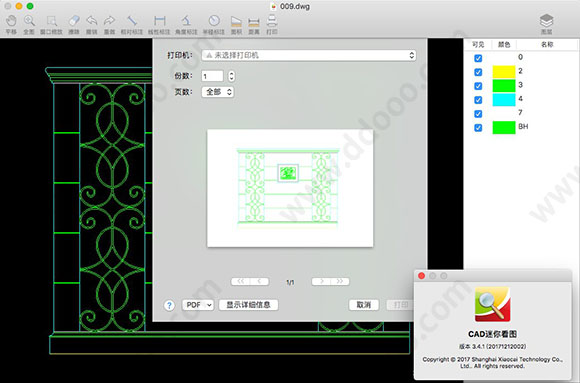This screenshot has height=383, width=580.
Task: Close the About CAD window
Action: pyautogui.click(x=421, y=276)
